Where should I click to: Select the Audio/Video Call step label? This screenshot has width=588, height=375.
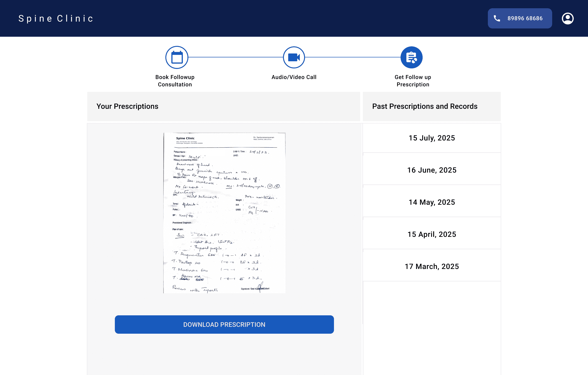(294, 77)
